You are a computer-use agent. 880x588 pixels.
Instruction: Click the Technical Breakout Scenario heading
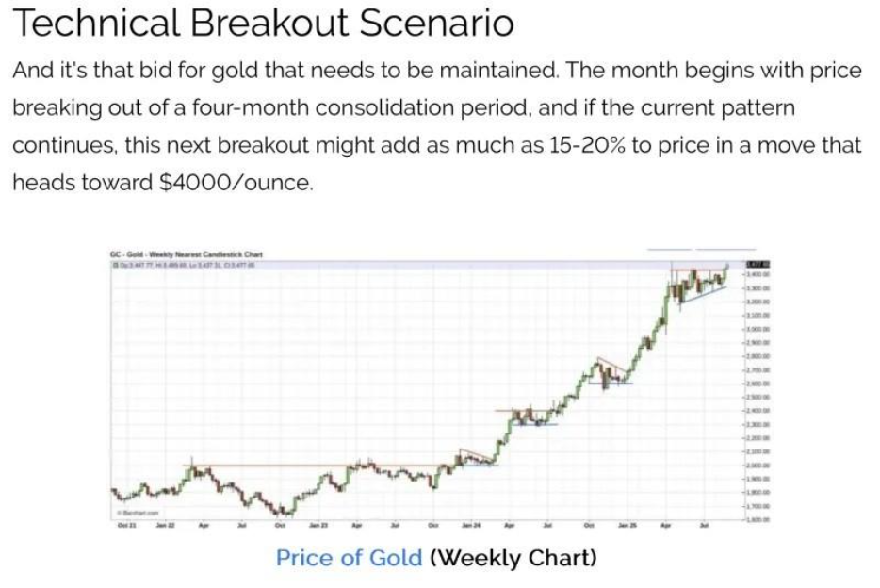pyautogui.click(x=265, y=24)
